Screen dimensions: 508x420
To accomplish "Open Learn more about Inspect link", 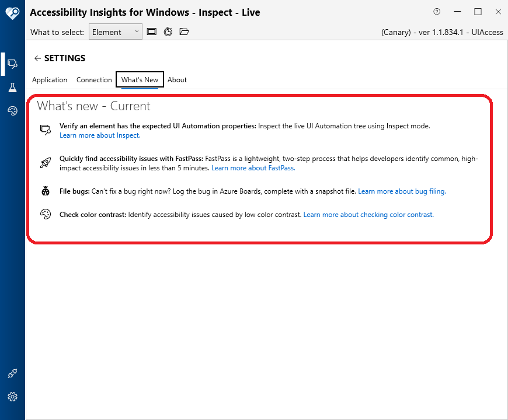I will pyautogui.click(x=100, y=135).
